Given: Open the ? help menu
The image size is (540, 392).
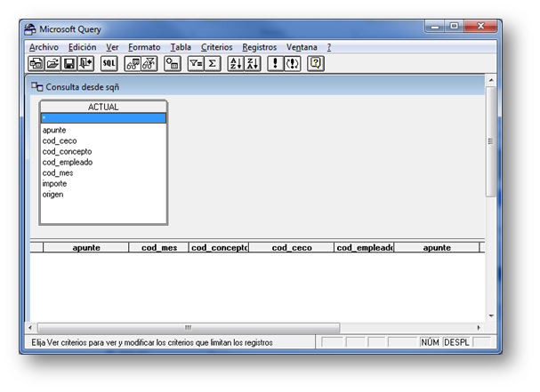Looking at the screenshot, I should 329,47.
